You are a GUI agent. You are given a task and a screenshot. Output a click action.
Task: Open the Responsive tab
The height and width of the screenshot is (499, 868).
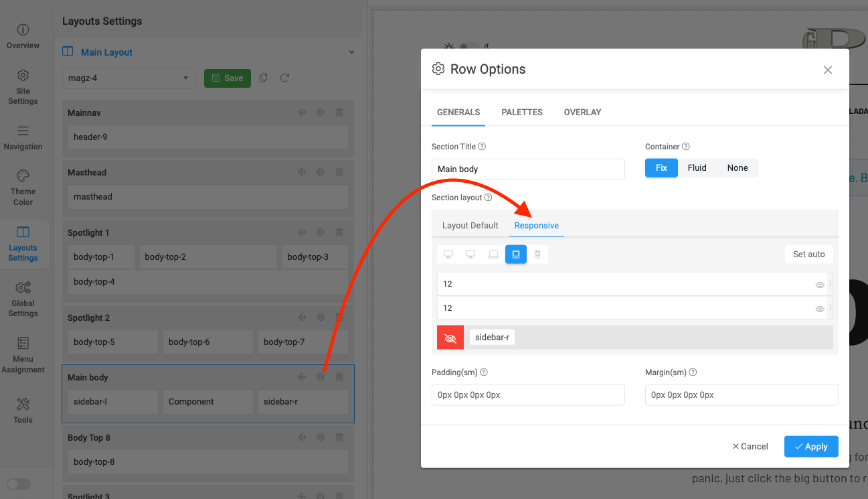pos(537,226)
